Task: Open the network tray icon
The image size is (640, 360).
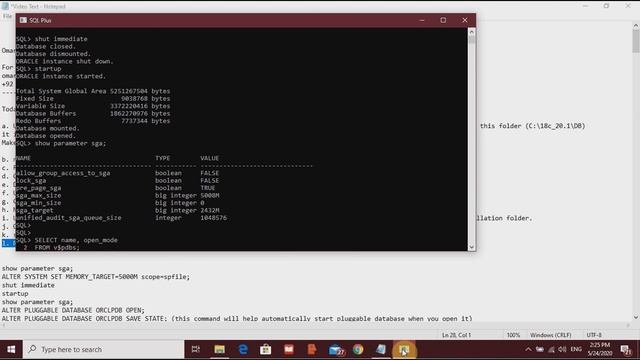Action: click(x=551, y=349)
